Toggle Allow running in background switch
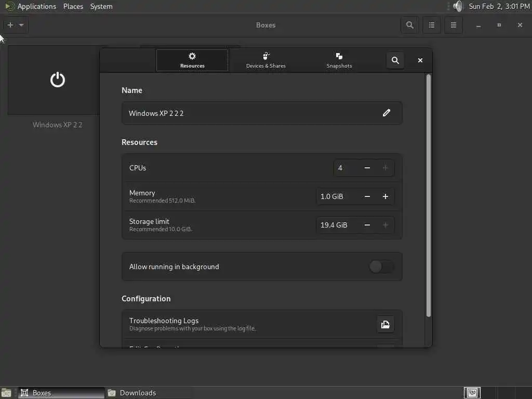The height and width of the screenshot is (399, 532). point(381,267)
